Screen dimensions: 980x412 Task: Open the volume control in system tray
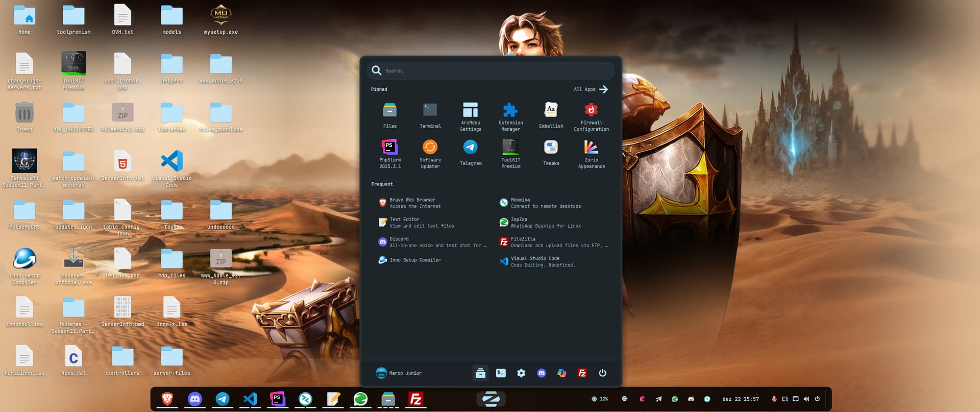[806, 399]
